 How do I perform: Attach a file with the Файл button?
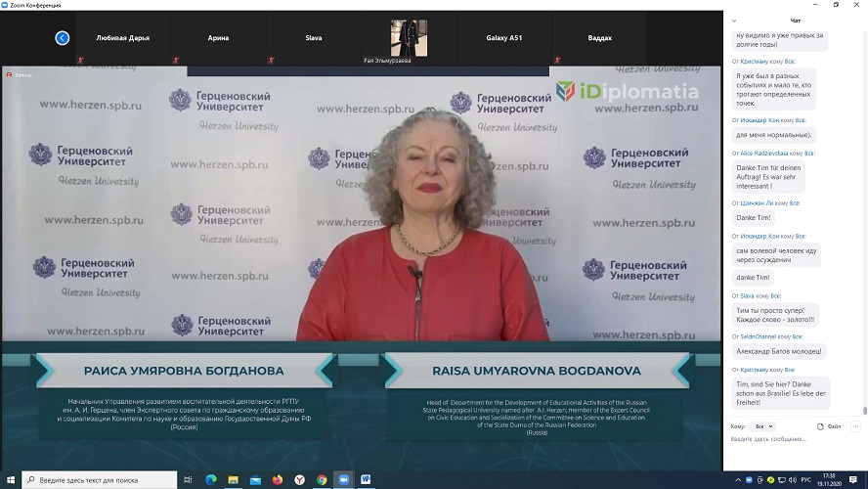829,426
